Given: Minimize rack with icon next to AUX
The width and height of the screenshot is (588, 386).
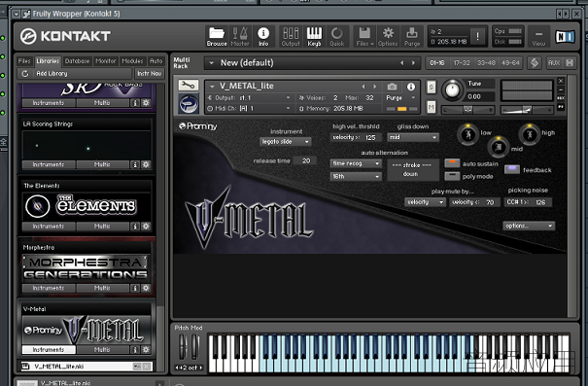Looking at the screenshot, I should 570,62.
